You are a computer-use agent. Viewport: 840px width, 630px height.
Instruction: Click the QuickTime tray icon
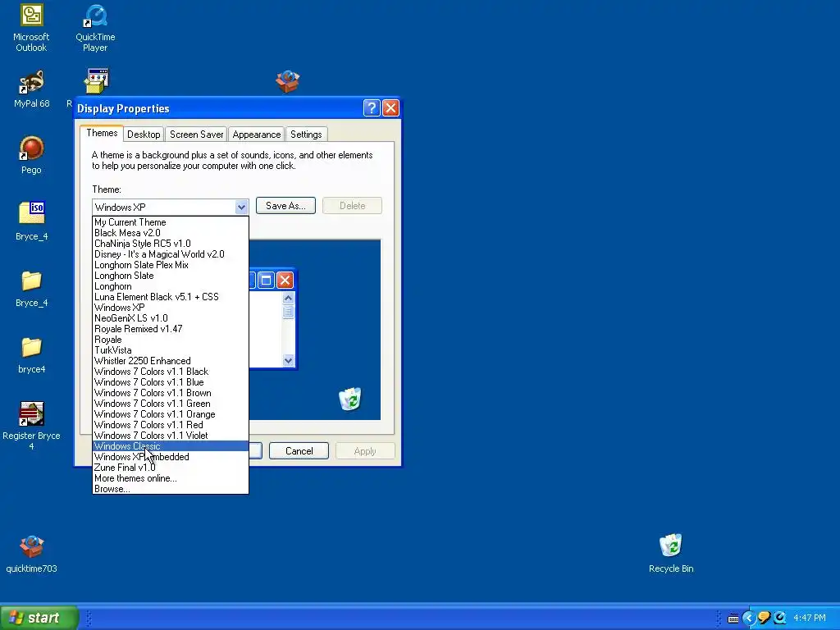click(780, 619)
